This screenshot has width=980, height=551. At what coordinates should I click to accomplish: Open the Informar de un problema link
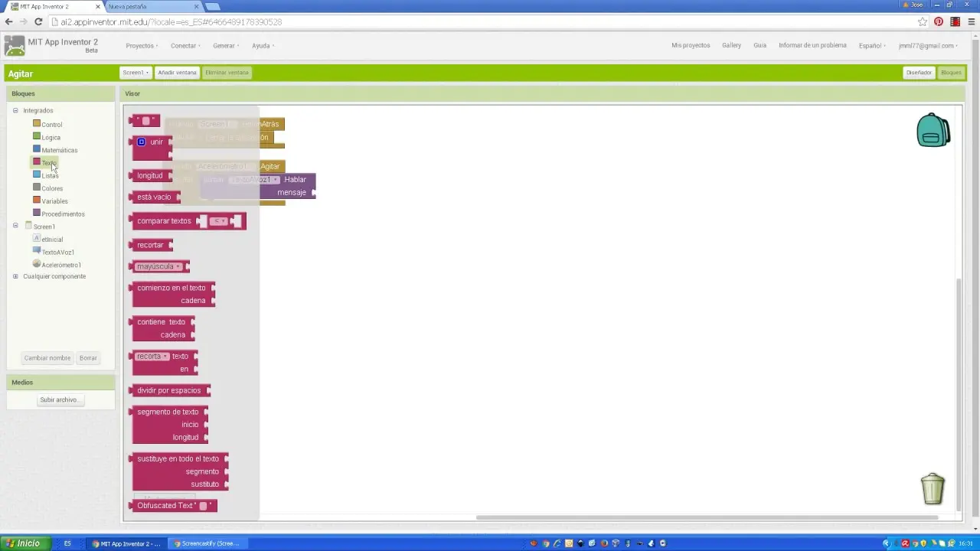pos(812,46)
